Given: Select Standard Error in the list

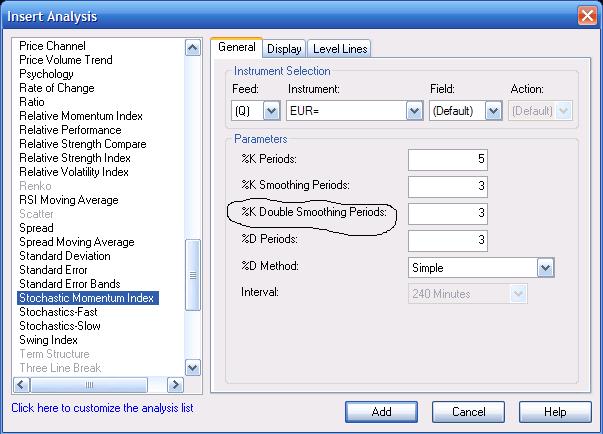Looking at the screenshot, I should pyautogui.click(x=53, y=270).
